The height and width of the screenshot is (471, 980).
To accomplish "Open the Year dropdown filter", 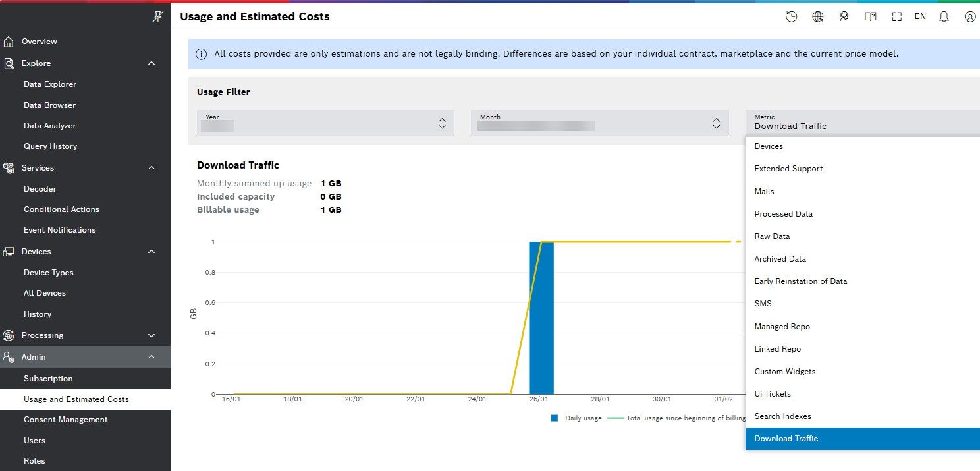I will pos(325,123).
